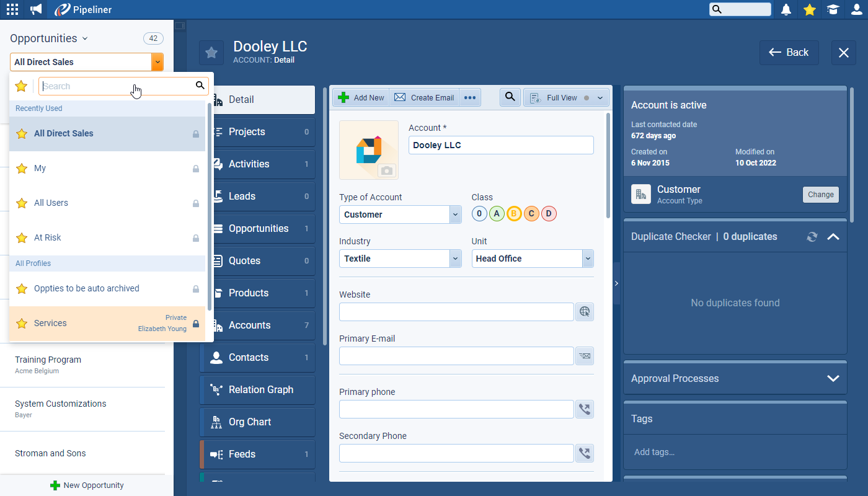
Task: Click the refresh duplicate checker icon
Action: click(812, 237)
